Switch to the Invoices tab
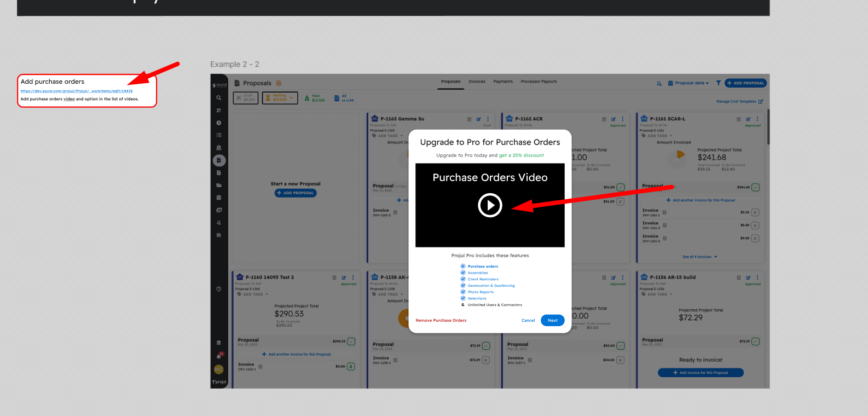The image size is (868, 416). pos(477,82)
